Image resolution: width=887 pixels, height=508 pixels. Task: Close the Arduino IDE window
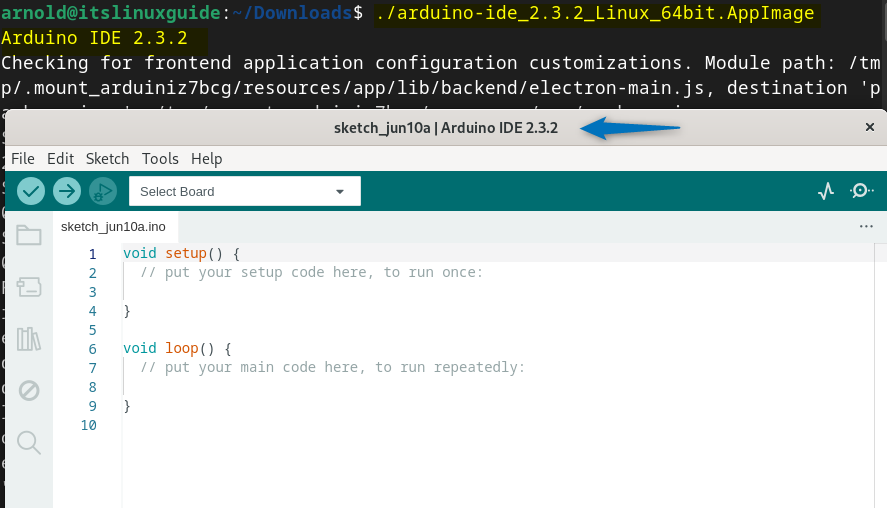(x=870, y=127)
